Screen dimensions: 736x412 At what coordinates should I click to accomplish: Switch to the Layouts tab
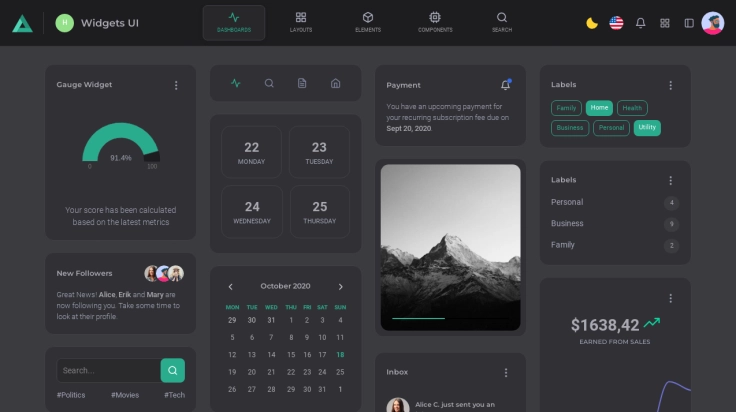click(x=301, y=22)
